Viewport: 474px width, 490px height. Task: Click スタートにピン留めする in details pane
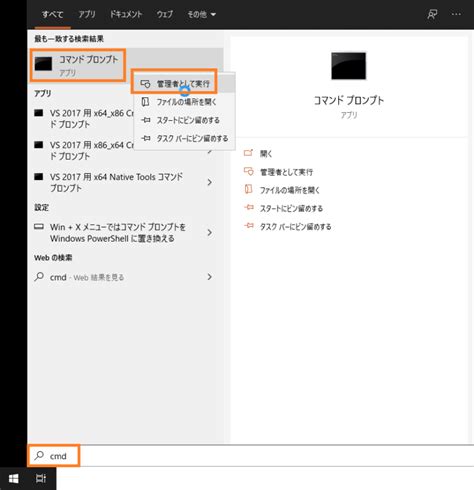(291, 209)
